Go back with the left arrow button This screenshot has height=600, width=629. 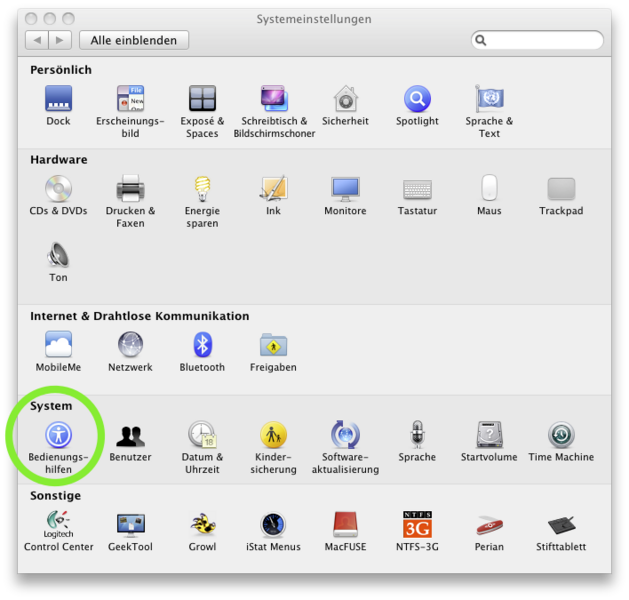click(37, 41)
